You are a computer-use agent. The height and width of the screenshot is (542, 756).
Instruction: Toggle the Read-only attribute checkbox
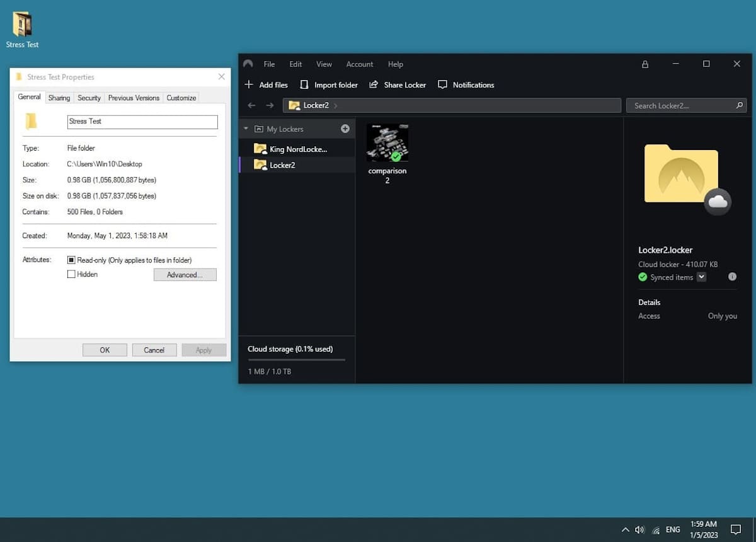[71, 260]
